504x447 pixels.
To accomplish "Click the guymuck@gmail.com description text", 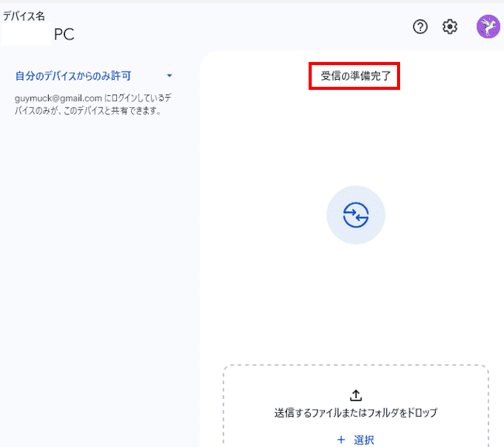I will (93, 105).
